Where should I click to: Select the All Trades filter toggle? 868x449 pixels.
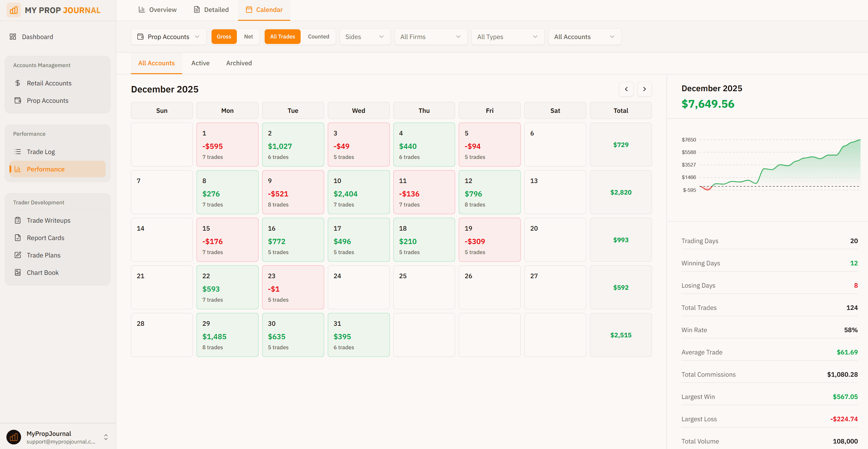pos(282,36)
